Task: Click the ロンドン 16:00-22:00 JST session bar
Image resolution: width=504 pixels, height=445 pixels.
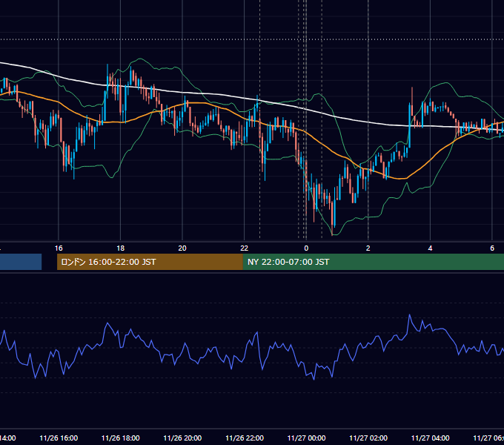Action: point(150,262)
